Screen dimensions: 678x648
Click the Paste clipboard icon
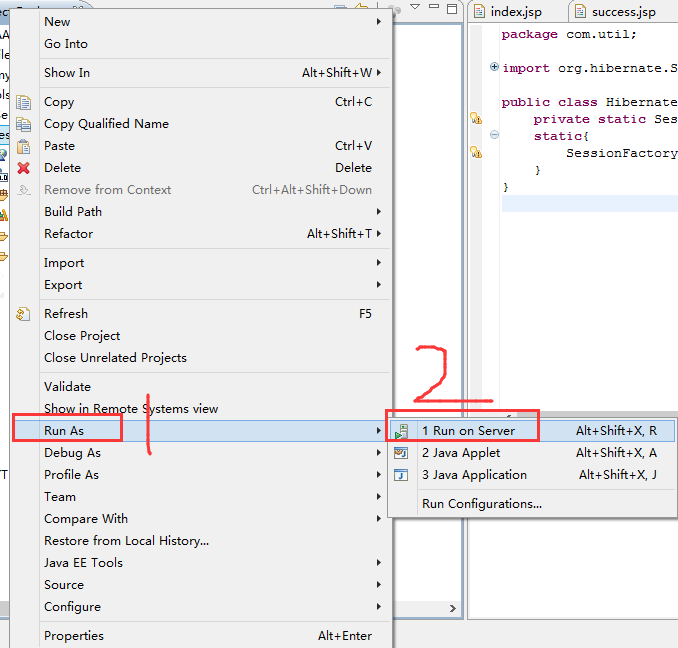(23, 147)
